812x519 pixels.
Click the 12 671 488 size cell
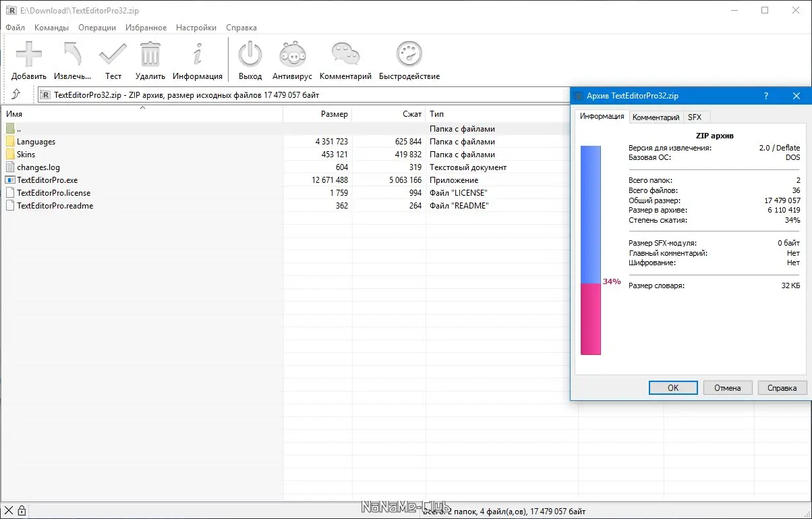330,180
